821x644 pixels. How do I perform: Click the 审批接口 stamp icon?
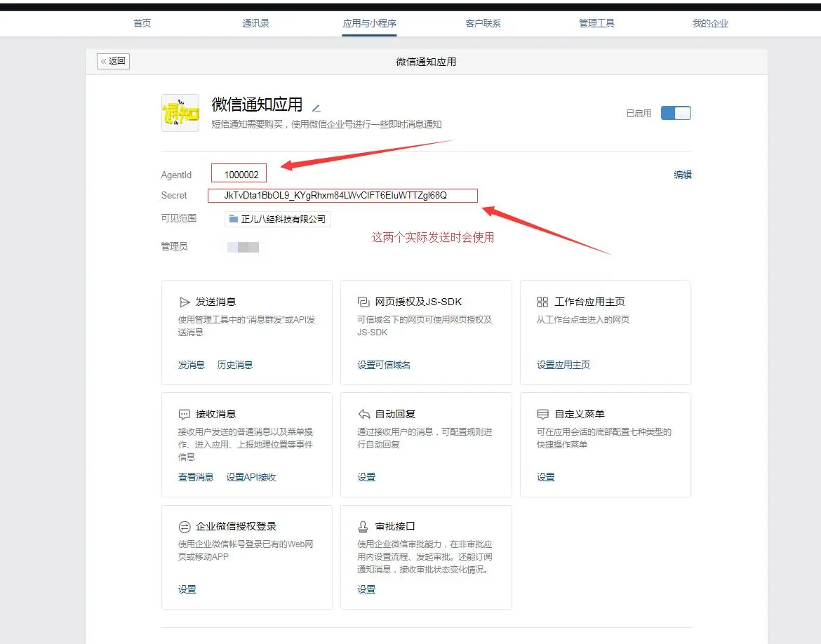tap(363, 526)
